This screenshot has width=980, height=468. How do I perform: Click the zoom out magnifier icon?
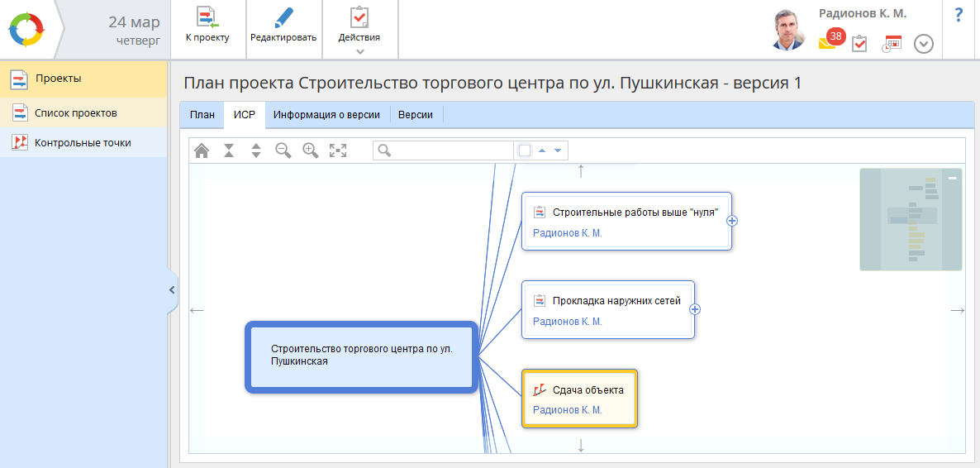[283, 150]
